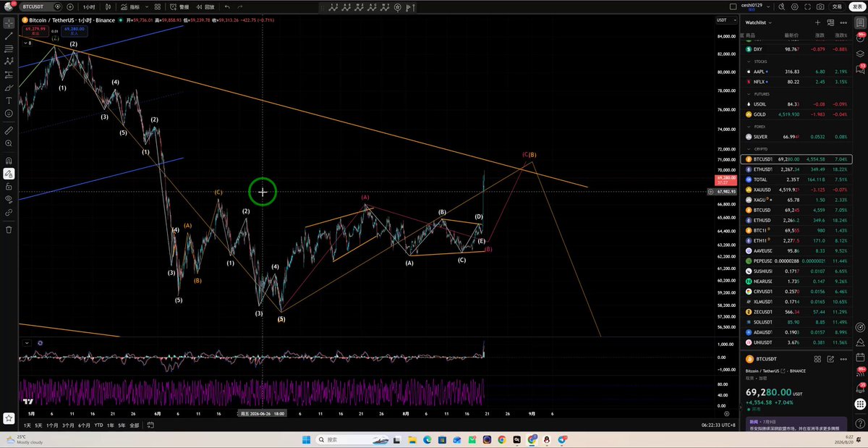
Task: Toggle magnet mode for drawings
Action: tap(9, 160)
